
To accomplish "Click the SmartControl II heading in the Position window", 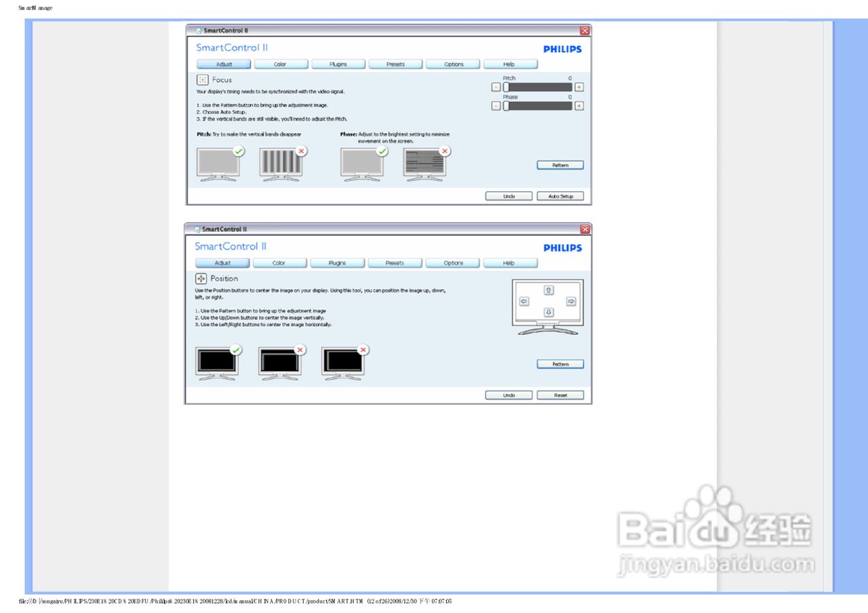I will click(x=231, y=246).
